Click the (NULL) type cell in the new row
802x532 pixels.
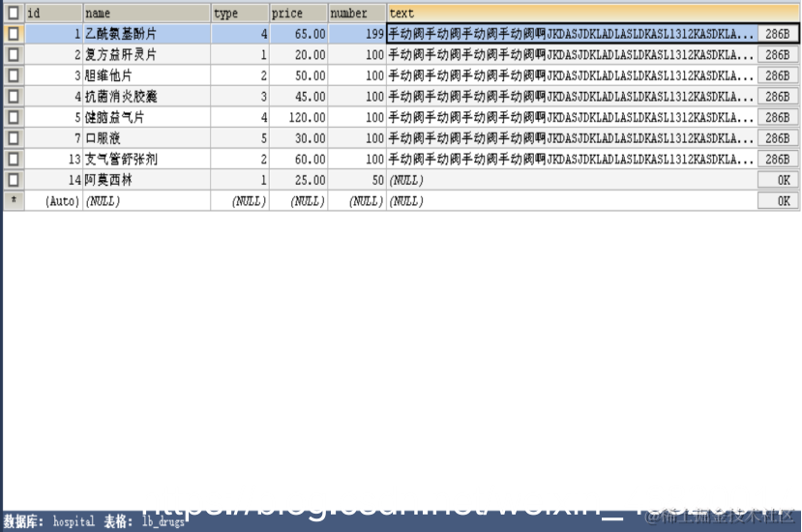(x=240, y=201)
